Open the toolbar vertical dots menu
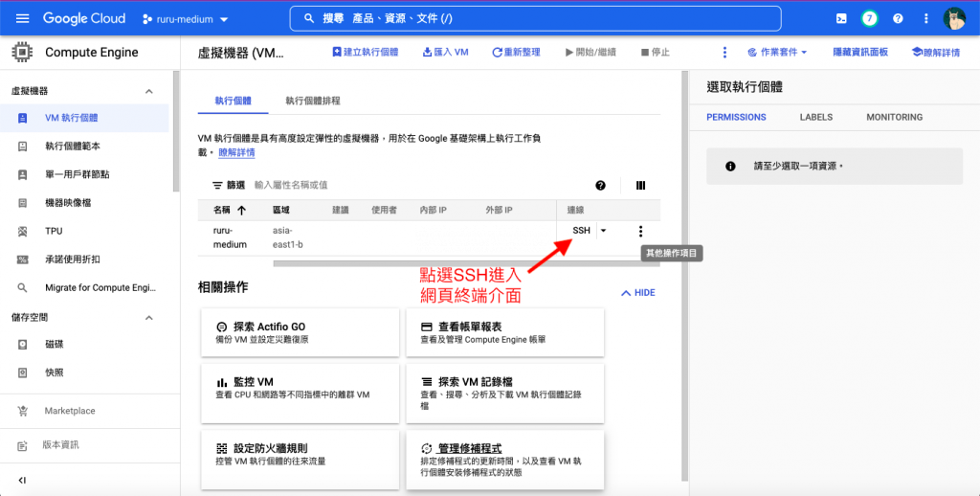 point(724,53)
